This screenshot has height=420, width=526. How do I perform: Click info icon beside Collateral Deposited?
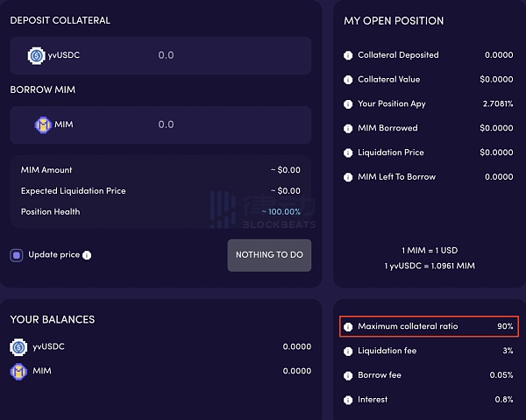(x=348, y=55)
